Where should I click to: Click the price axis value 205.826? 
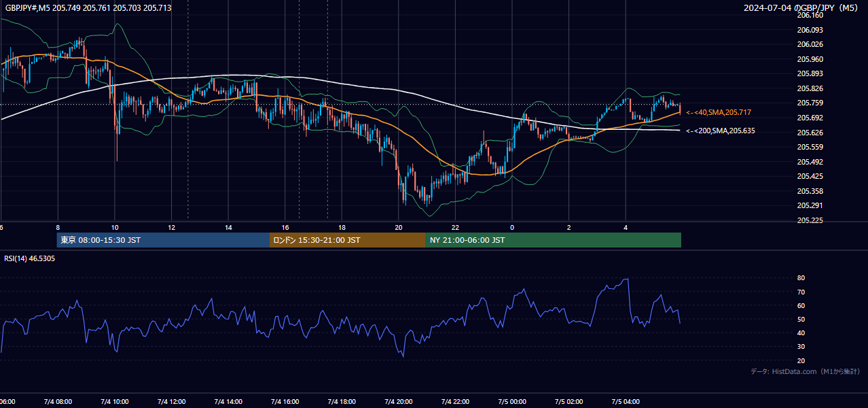tap(810, 88)
